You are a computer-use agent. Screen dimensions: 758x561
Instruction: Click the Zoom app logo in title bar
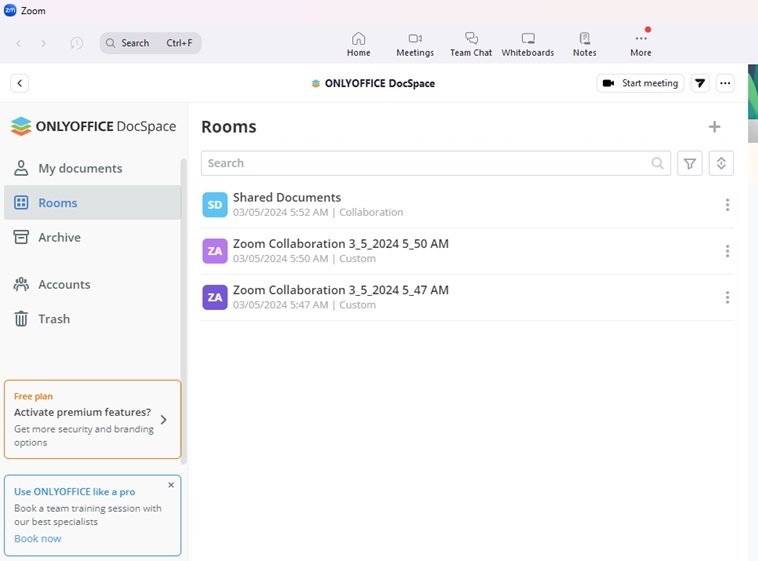click(x=10, y=10)
